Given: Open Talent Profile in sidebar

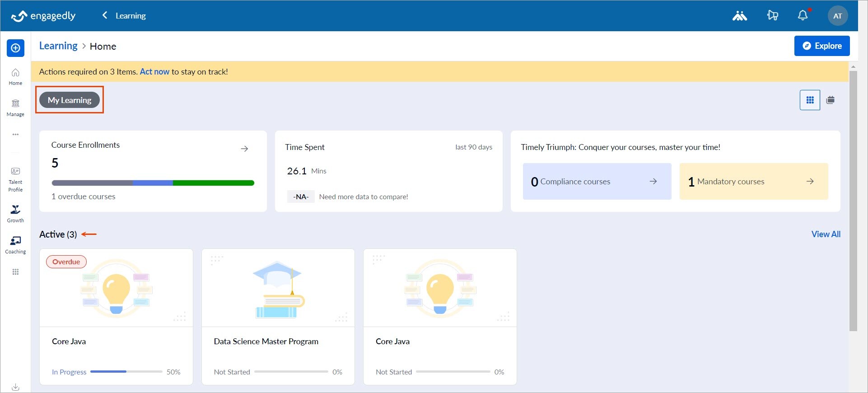Looking at the screenshot, I should click(15, 179).
